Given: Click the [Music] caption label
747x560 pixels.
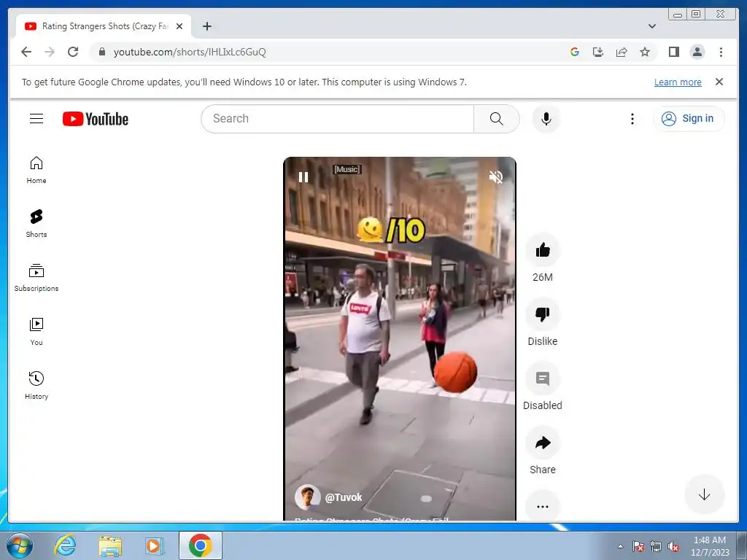Looking at the screenshot, I should [x=347, y=169].
